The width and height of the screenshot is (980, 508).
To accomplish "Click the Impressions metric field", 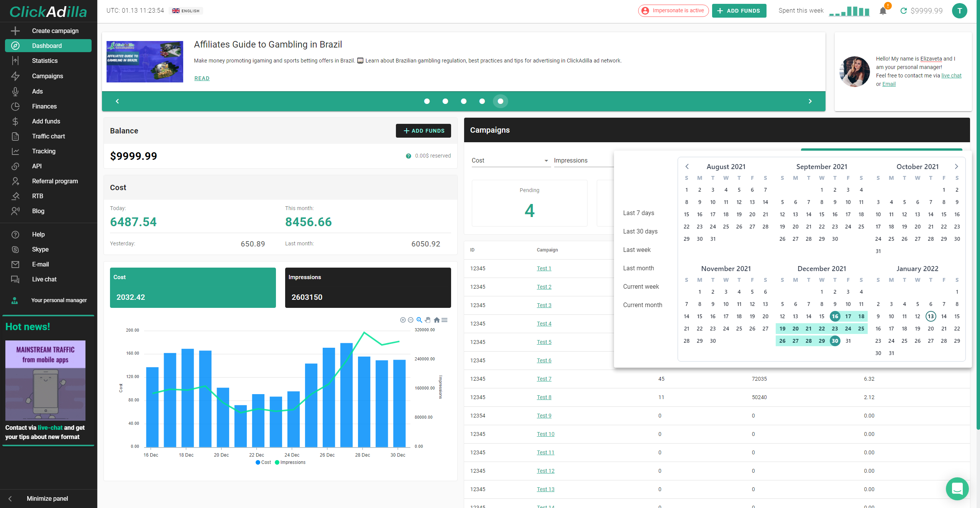I will [584, 160].
